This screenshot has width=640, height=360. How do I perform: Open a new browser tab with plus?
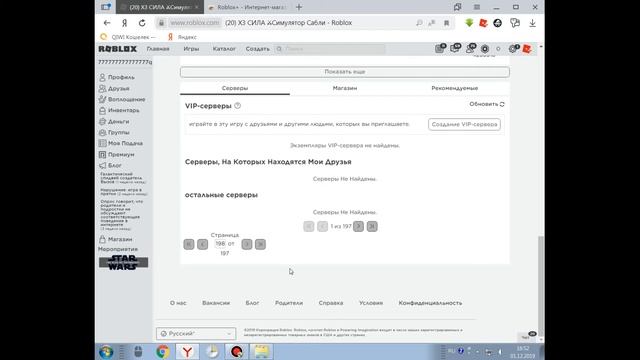(x=299, y=7)
